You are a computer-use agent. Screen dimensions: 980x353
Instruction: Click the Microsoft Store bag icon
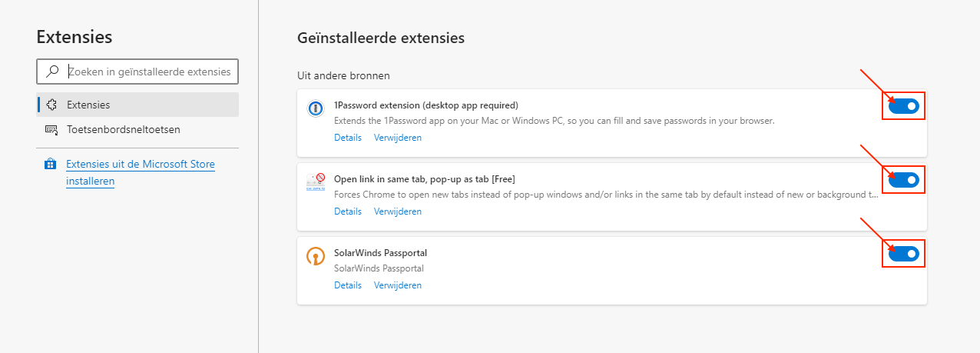[51, 165]
